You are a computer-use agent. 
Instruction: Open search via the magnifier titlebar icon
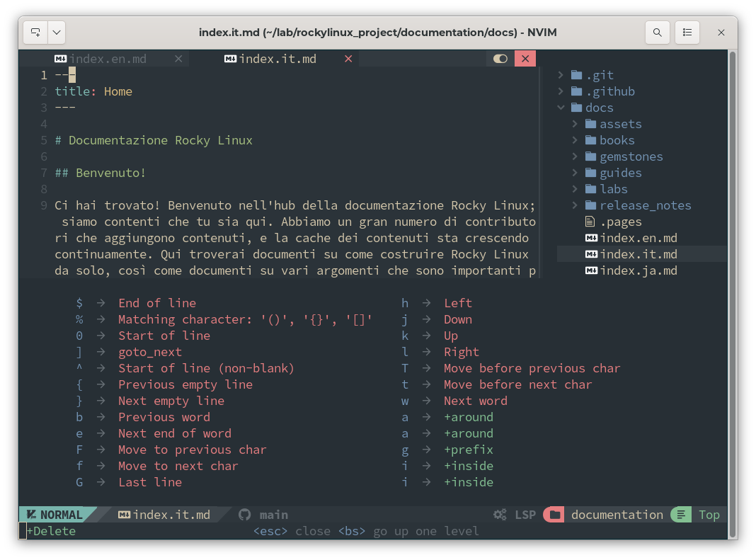tap(658, 32)
